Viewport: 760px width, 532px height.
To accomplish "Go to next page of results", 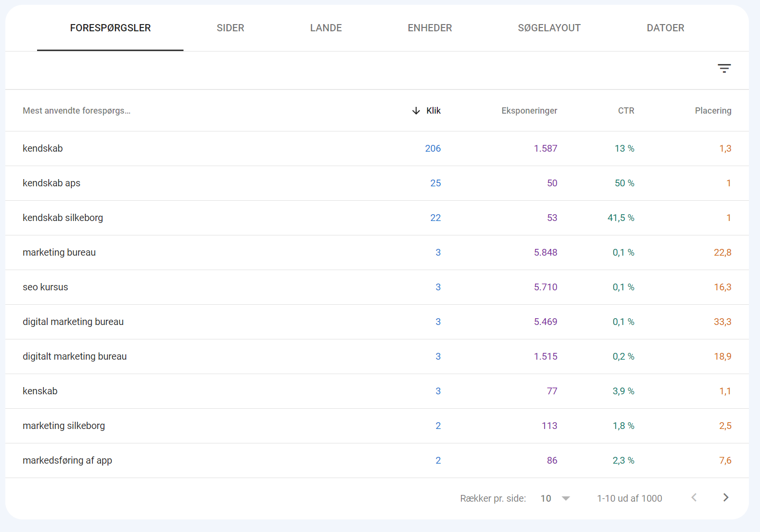I will (x=726, y=498).
